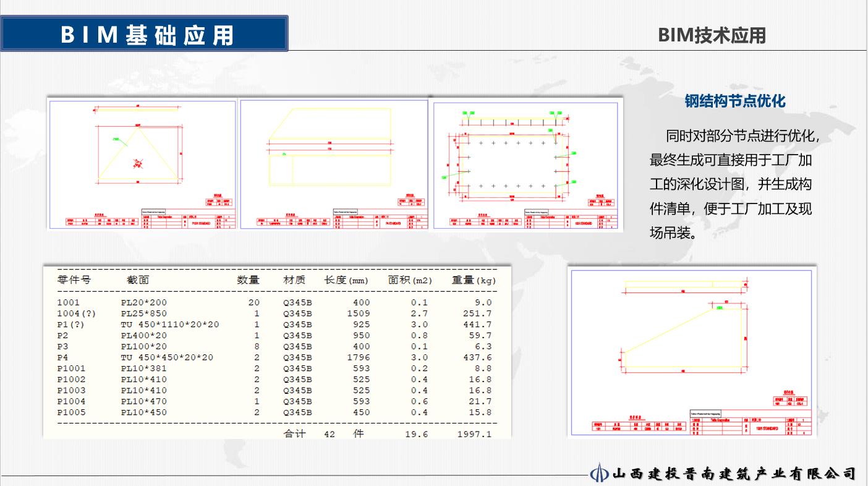The image size is (868, 486).
Task: Click the quantity 8 in row P3
Action: (x=257, y=346)
